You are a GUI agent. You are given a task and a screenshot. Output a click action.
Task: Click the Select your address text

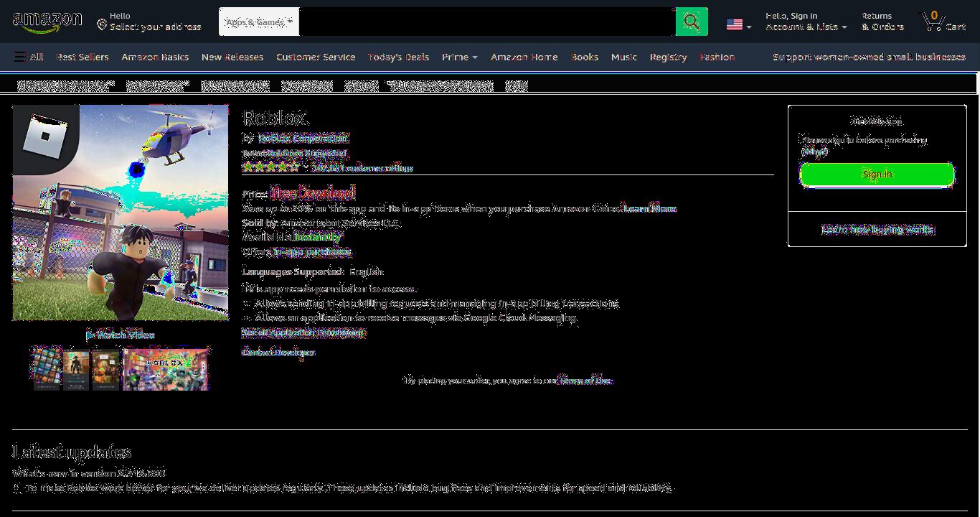point(155,27)
